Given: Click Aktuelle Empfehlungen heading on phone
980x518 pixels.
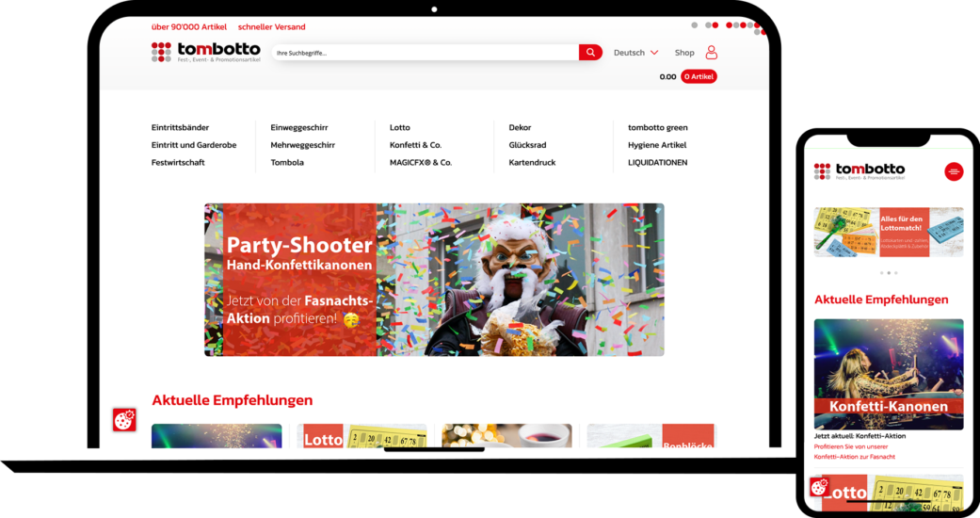Looking at the screenshot, I should [881, 299].
